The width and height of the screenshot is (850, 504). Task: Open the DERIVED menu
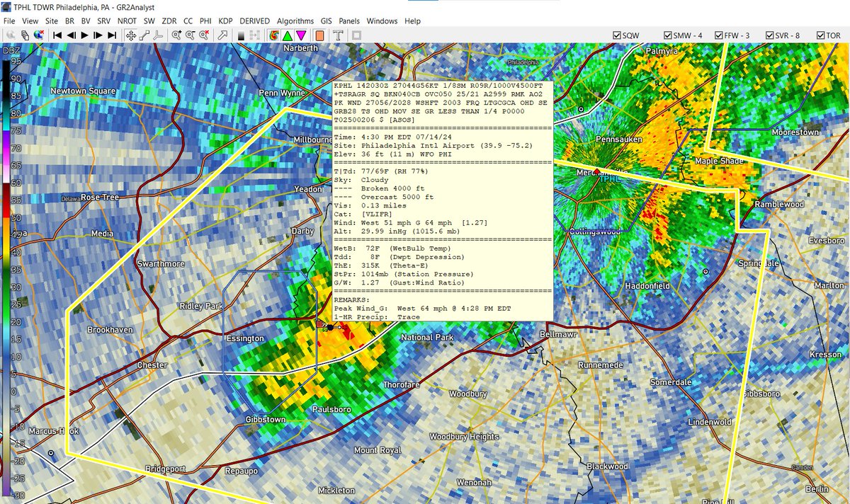click(254, 21)
